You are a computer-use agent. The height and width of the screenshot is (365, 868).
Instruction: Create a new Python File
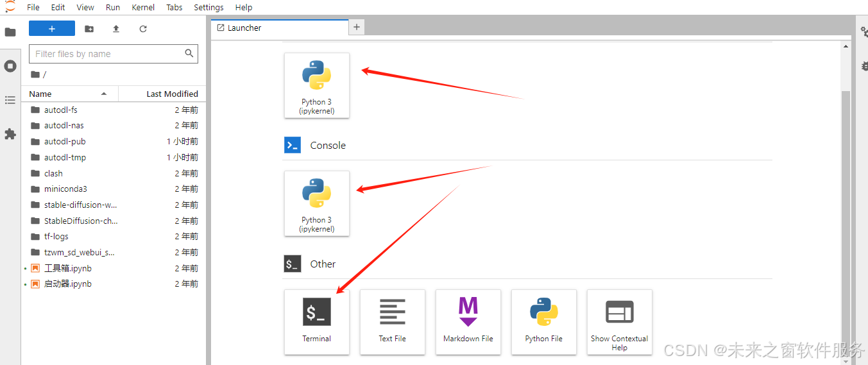544,322
